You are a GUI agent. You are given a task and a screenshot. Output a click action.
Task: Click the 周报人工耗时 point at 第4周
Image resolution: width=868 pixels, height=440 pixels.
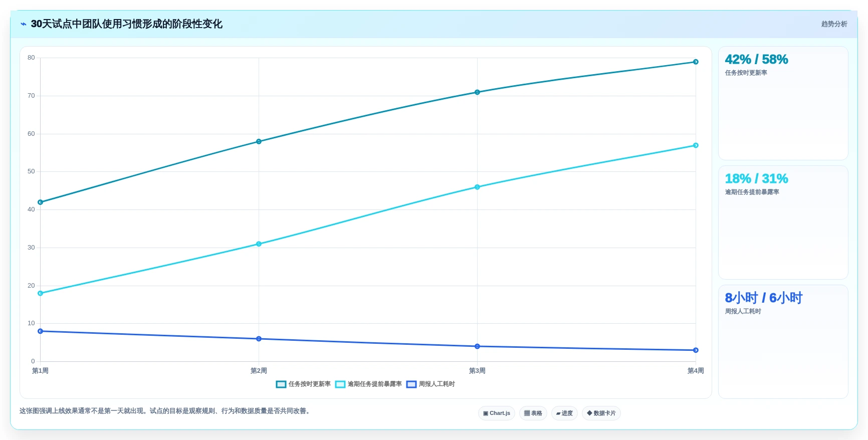tap(696, 350)
